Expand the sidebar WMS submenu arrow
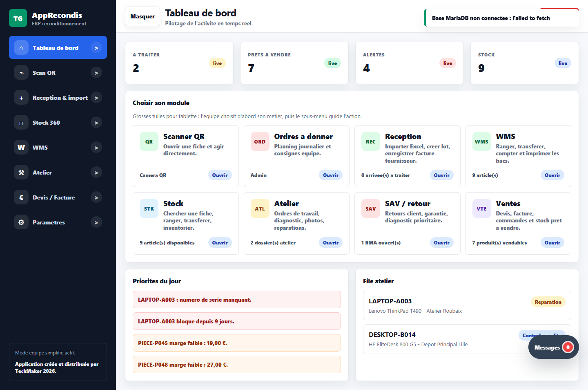The image size is (588, 390). (96, 148)
